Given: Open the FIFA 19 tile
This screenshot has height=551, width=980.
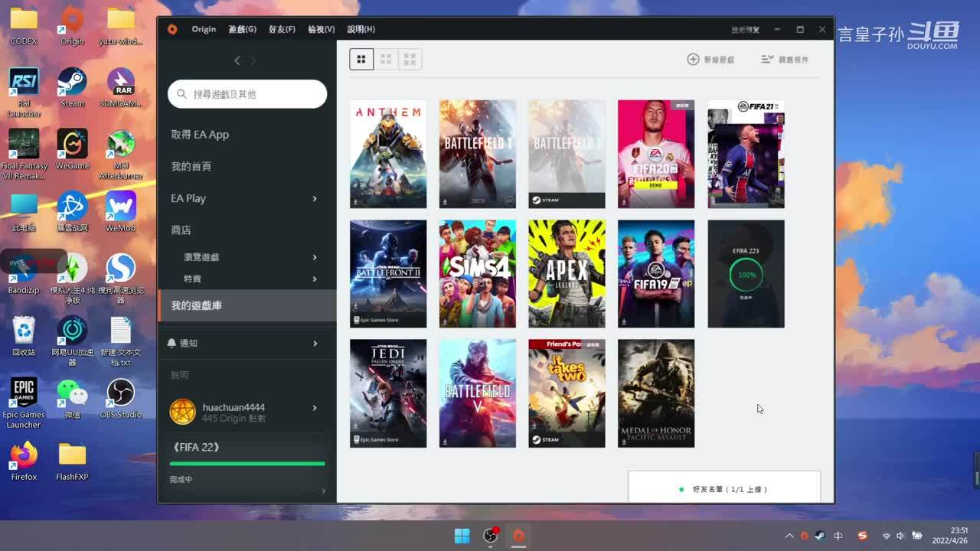Looking at the screenshot, I should tap(656, 274).
